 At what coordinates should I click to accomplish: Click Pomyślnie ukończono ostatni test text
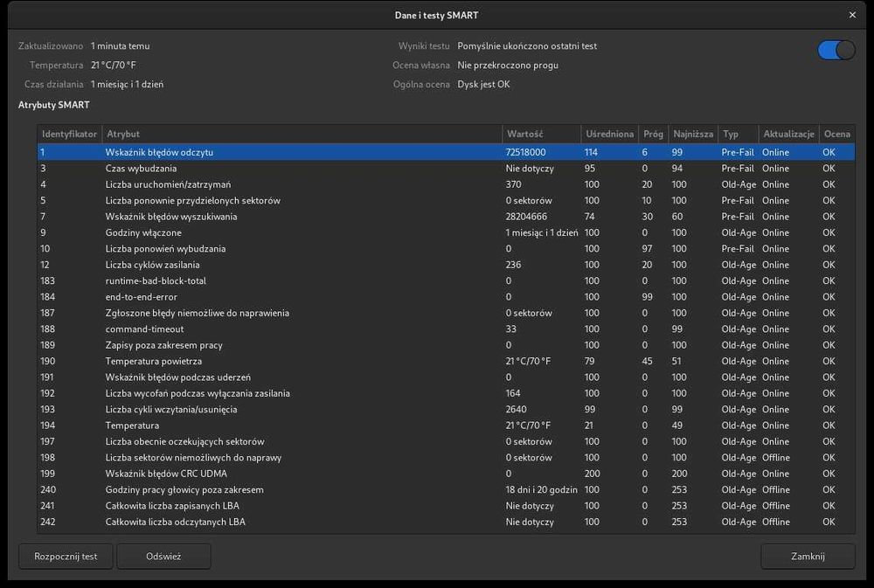527,46
